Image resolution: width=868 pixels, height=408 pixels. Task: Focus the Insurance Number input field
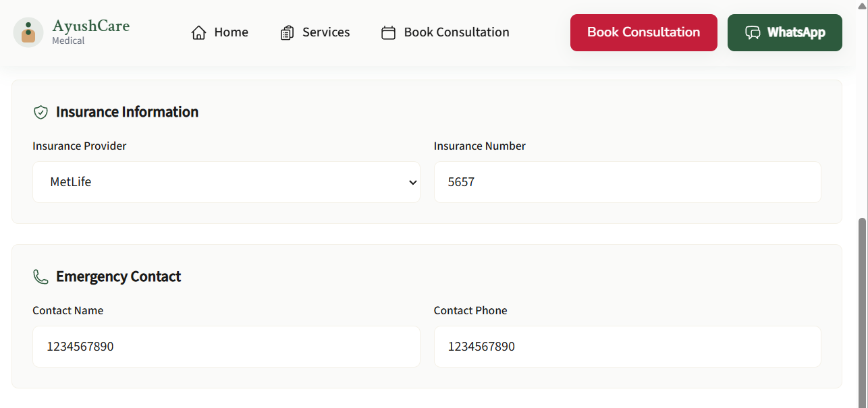pos(627,182)
